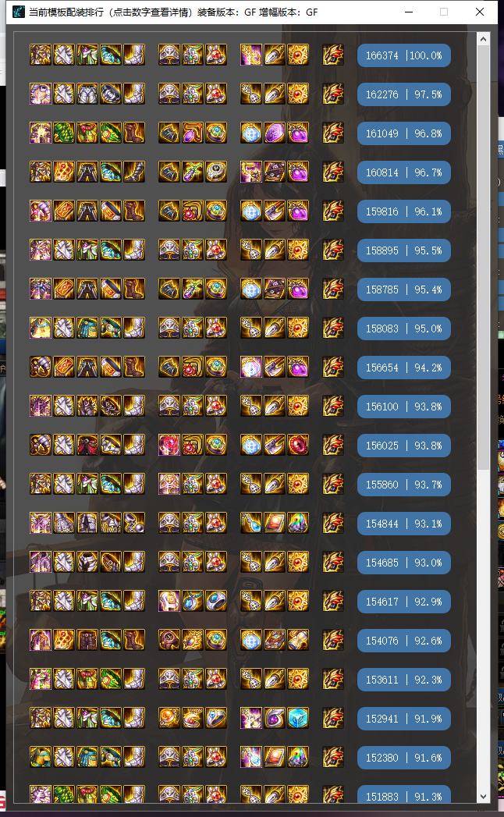View details of the 159816 | 96.1% build

[x=403, y=211]
